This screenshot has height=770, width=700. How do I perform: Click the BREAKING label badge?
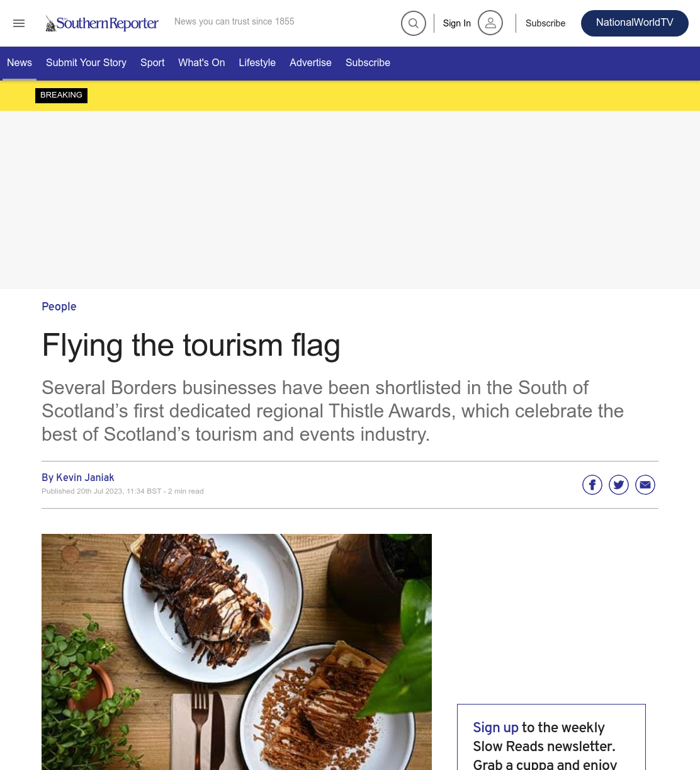coord(61,96)
